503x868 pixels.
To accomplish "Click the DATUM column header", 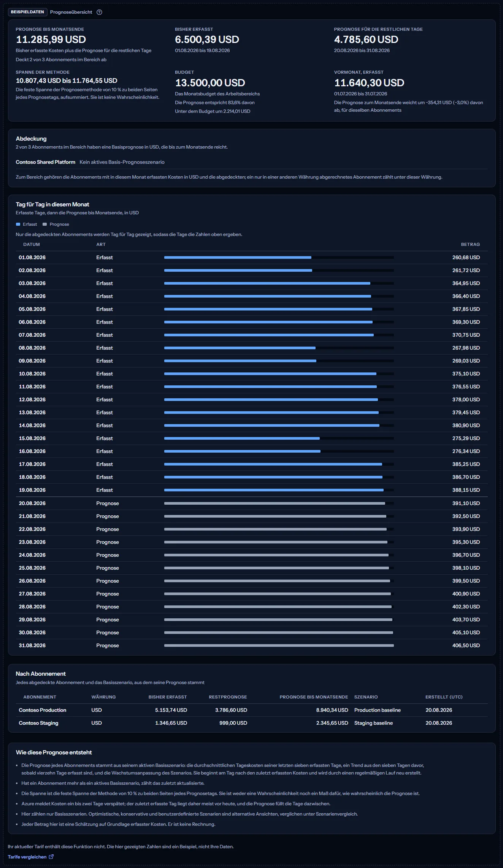I will pos(32,244).
